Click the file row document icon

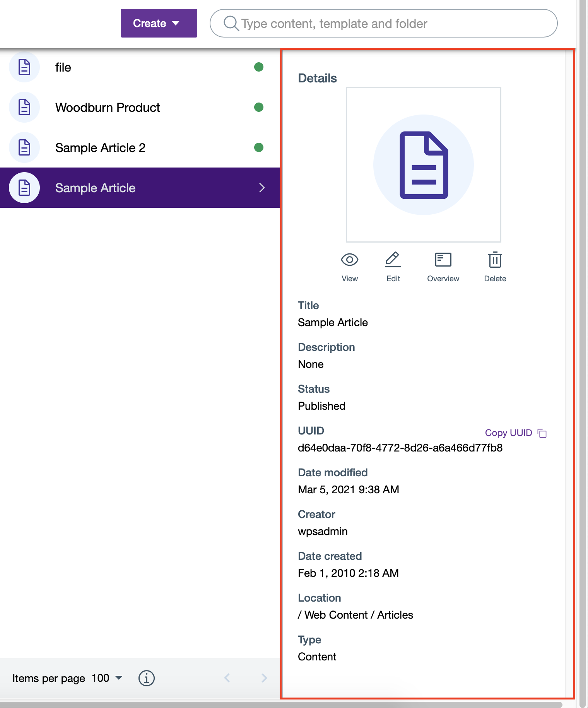[x=24, y=67]
